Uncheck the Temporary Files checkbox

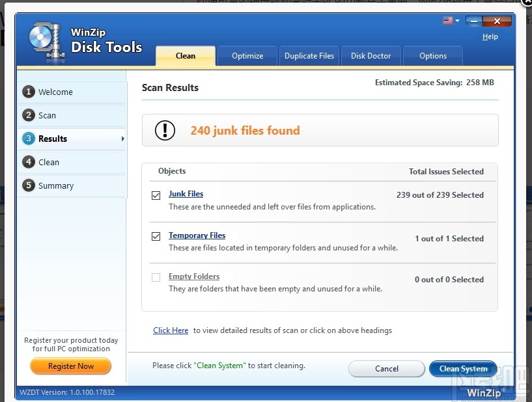156,236
